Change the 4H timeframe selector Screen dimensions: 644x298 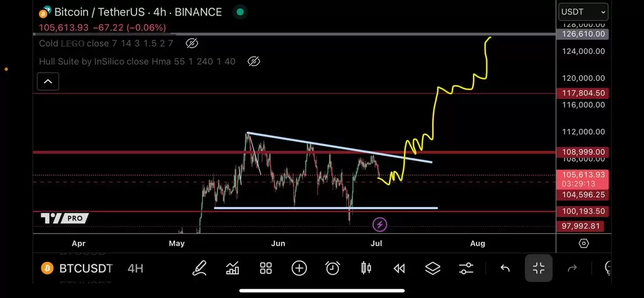[135, 269]
